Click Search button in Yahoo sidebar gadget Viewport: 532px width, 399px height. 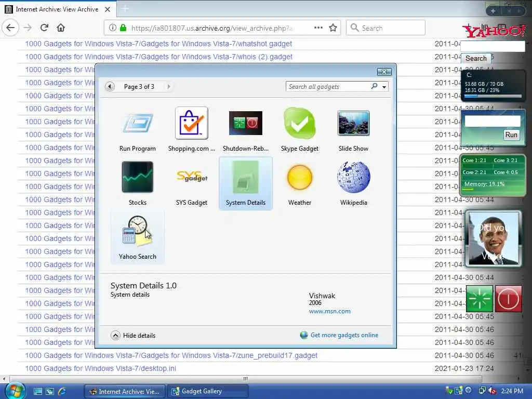tap(476, 58)
